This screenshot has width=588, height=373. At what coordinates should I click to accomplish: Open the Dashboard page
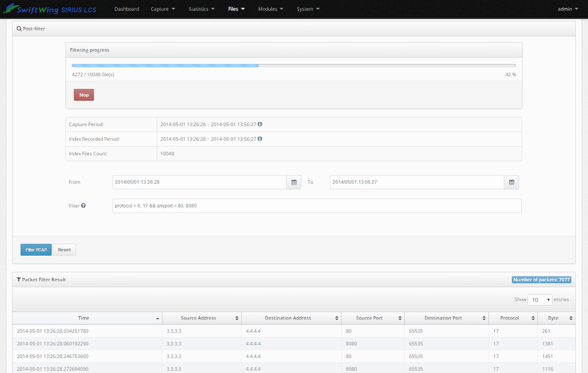(x=127, y=9)
